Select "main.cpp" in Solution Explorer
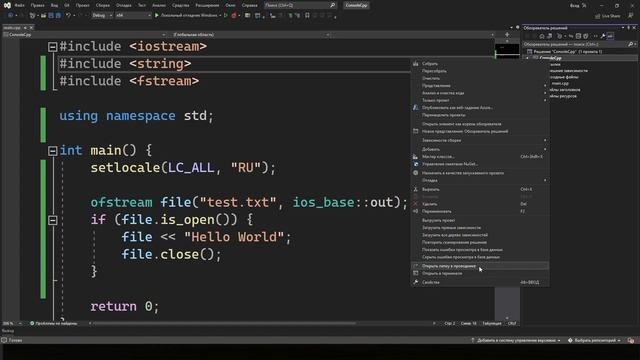Viewport: 640px width, 360px height. coord(560,83)
